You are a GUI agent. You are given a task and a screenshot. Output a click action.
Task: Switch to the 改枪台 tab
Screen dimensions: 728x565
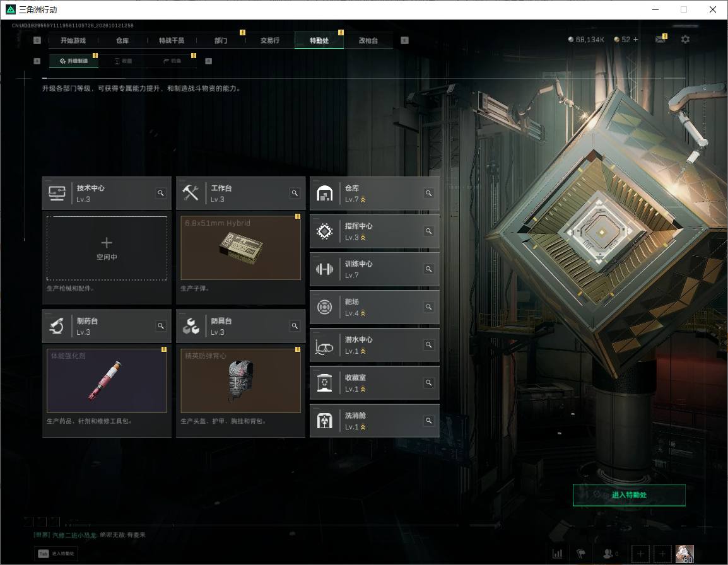368,40
